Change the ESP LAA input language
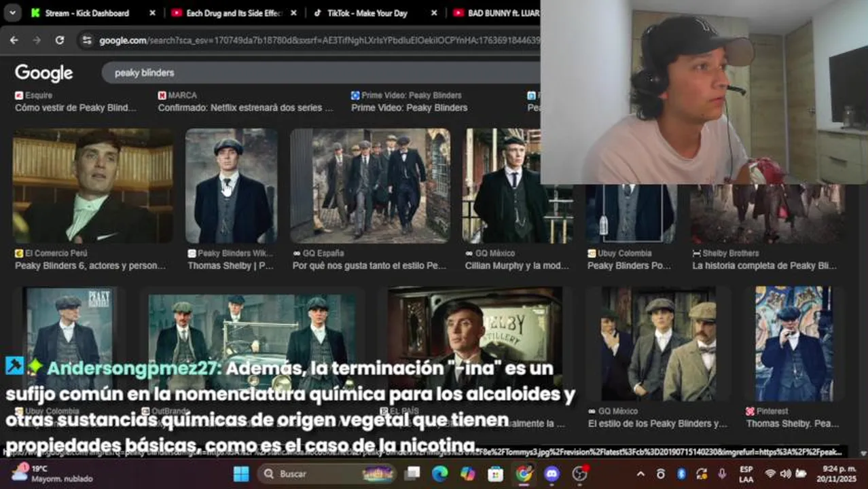 pos(746,473)
